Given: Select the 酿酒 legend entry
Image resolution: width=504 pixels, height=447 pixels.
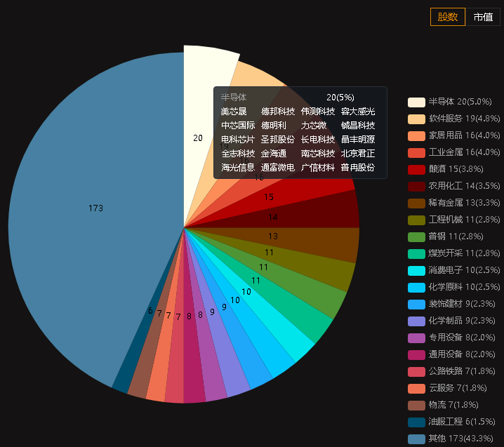Looking at the screenshot, I should [x=446, y=169].
